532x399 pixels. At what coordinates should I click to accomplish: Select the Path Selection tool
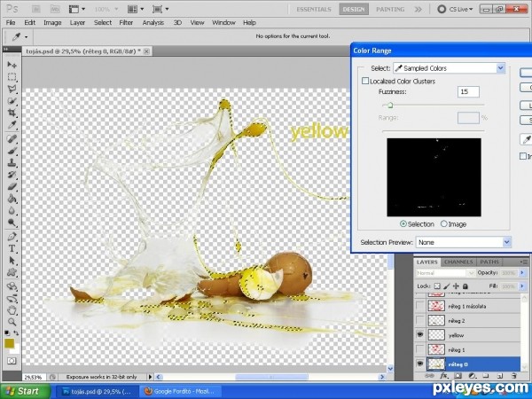pos(12,261)
